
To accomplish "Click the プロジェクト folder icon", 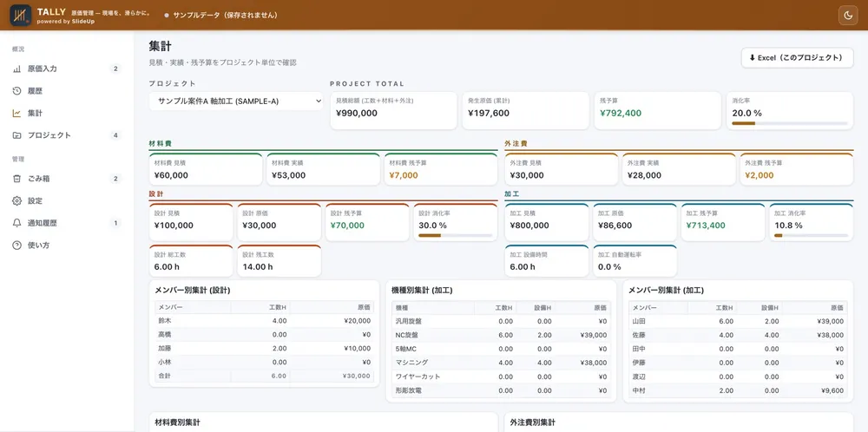I will point(16,135).
